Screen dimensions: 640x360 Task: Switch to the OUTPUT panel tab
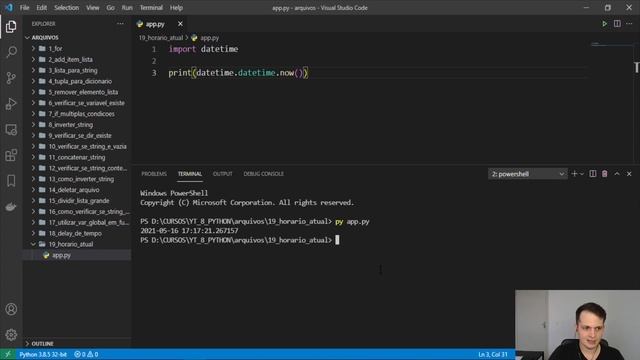(222, 174)
